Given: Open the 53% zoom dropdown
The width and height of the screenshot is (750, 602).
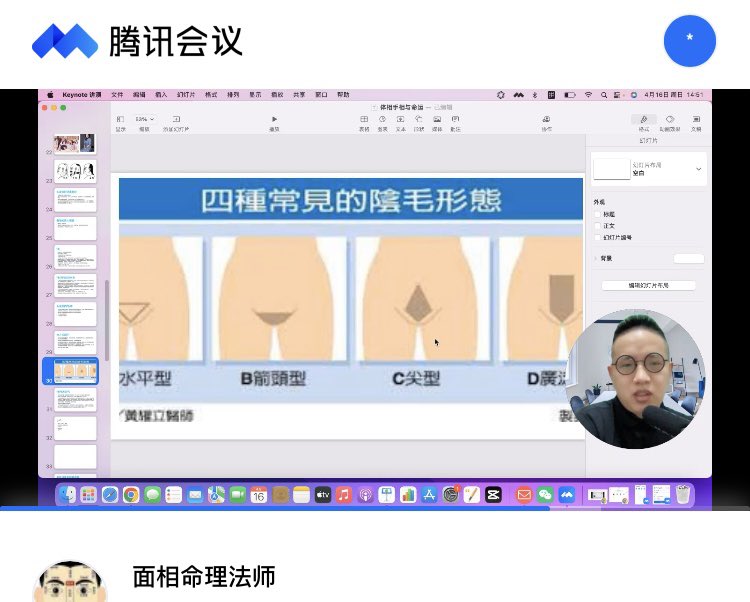Looking at the screenshot, I should pos(144,119).
